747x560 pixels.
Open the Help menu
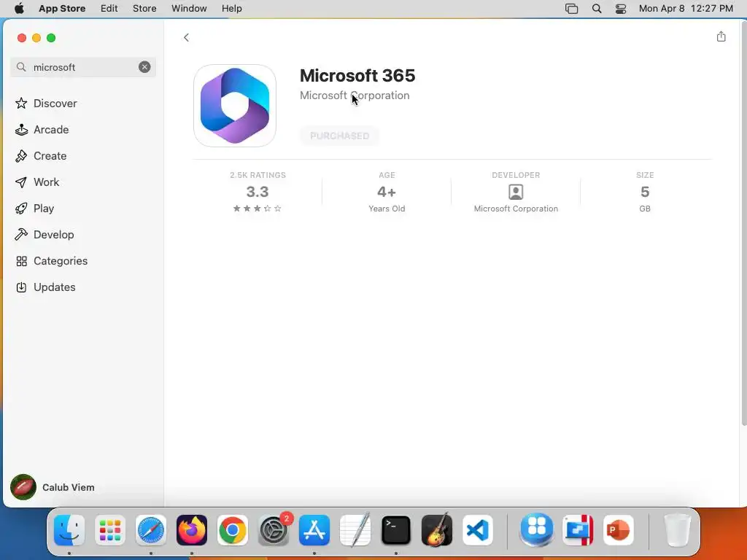231,9
